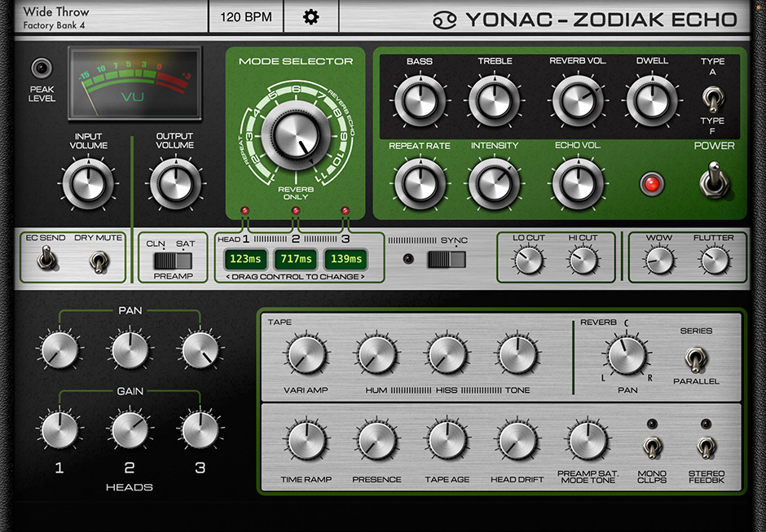Viewport: 766px width, 532px height.
Task: Switch reverb Series/Parallel toggle
Action: (696, 358)
